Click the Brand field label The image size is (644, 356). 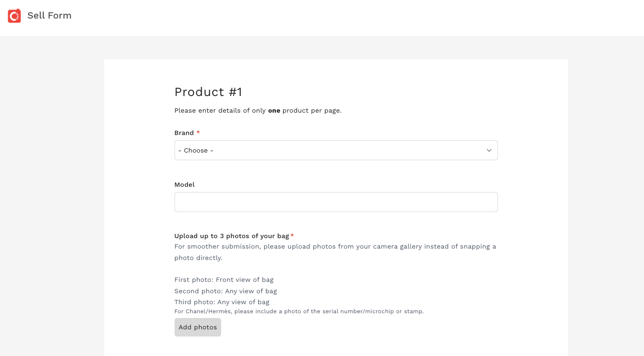click(x=184, y=133)
